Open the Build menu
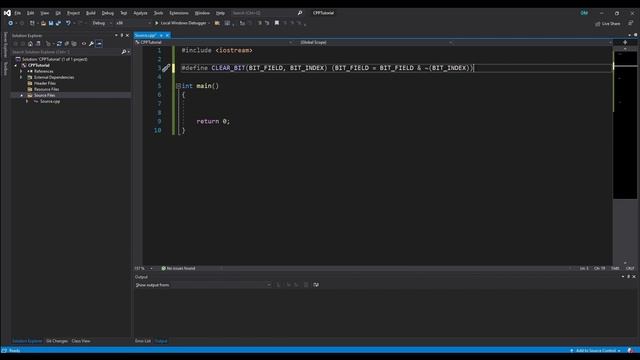 91,13
